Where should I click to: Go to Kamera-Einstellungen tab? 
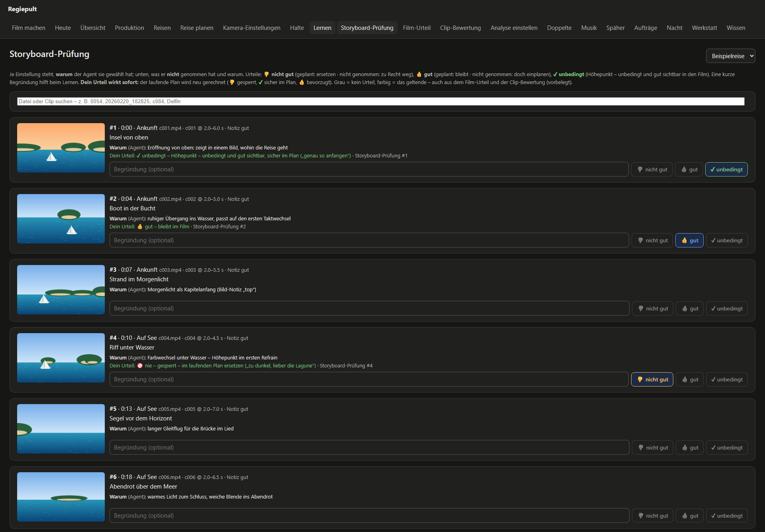(251, 28)
